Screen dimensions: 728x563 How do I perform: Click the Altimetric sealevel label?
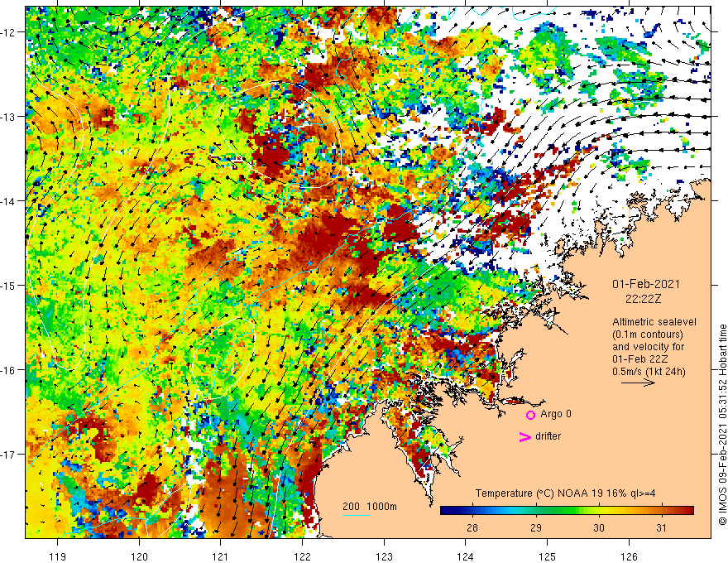(654, 322)
